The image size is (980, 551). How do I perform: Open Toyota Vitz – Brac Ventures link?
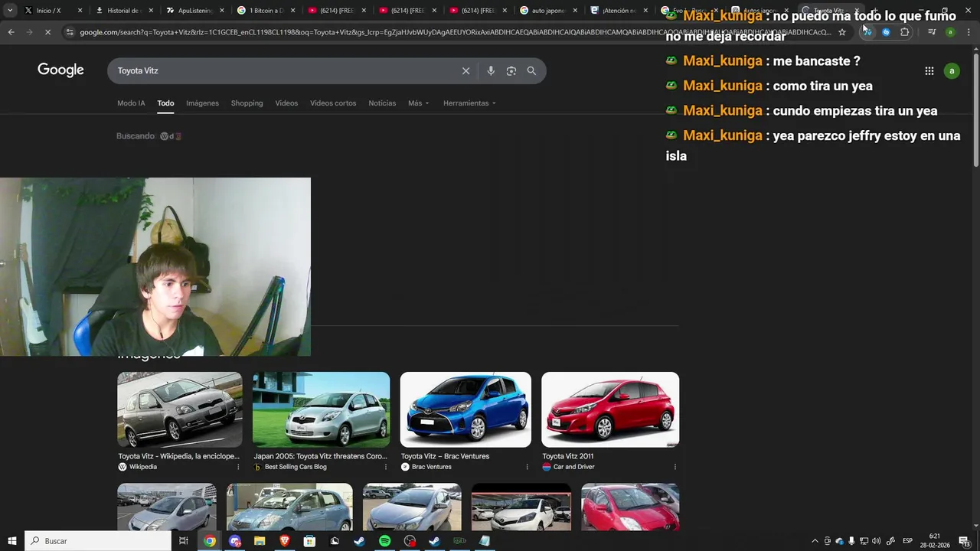click(x=445, y=456)
